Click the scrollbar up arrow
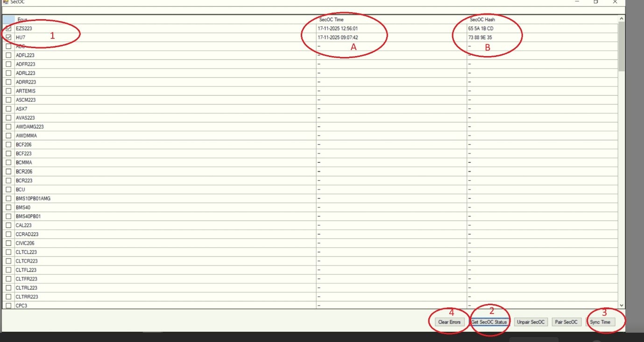This screenshot has height=342, width=644. 621,19
